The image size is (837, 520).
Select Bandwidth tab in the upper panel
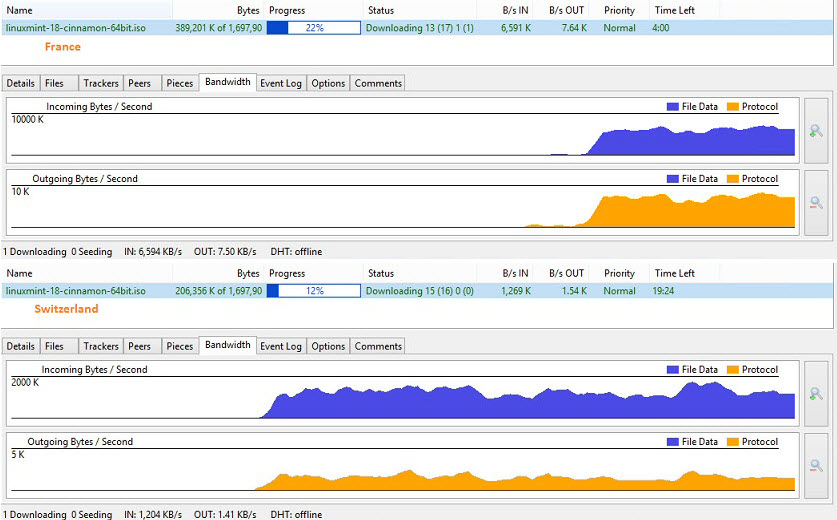click(x=227, y=82)
